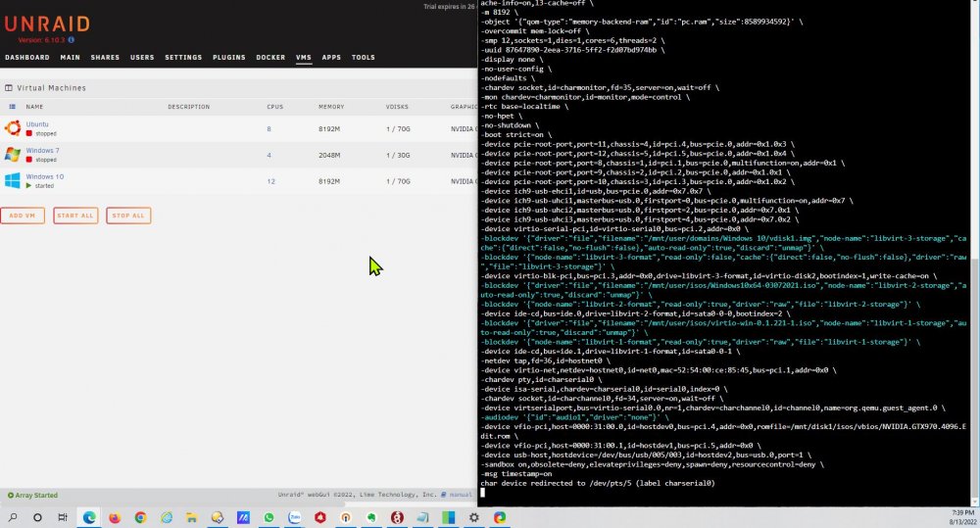Click the STOP ALL button
The width and height of the screenshot is (980, 528).
pos(128,216)
